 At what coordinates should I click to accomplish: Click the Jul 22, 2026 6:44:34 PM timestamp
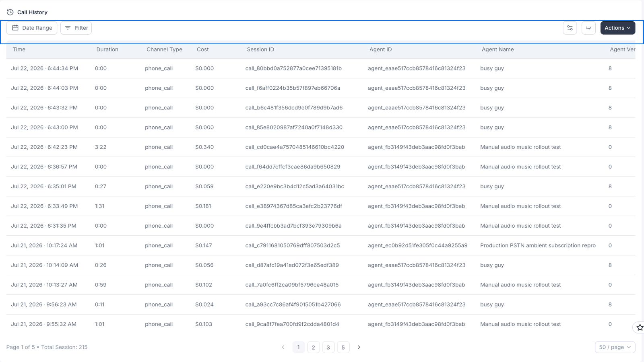pyautogui.click(x=44, y=68)
